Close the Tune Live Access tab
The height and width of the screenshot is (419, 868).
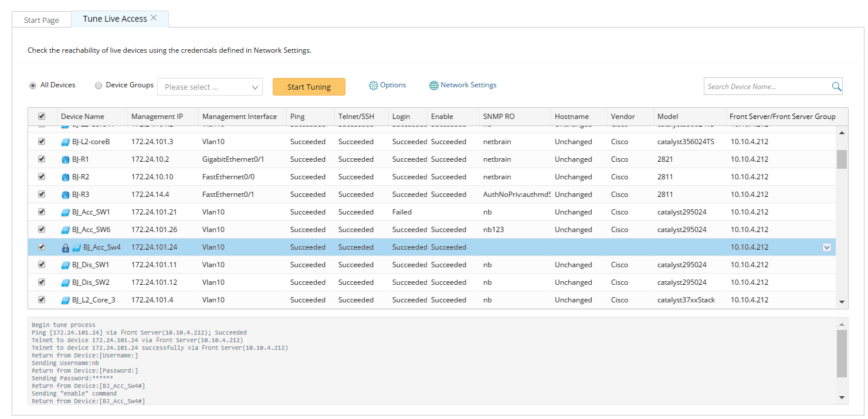154,18
